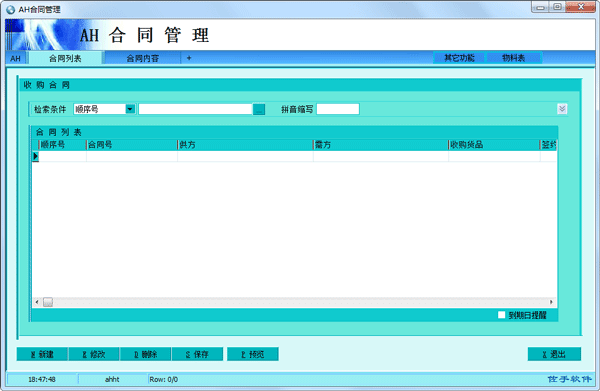
Task: Click the search keyword text field
Action: (195, 109)
